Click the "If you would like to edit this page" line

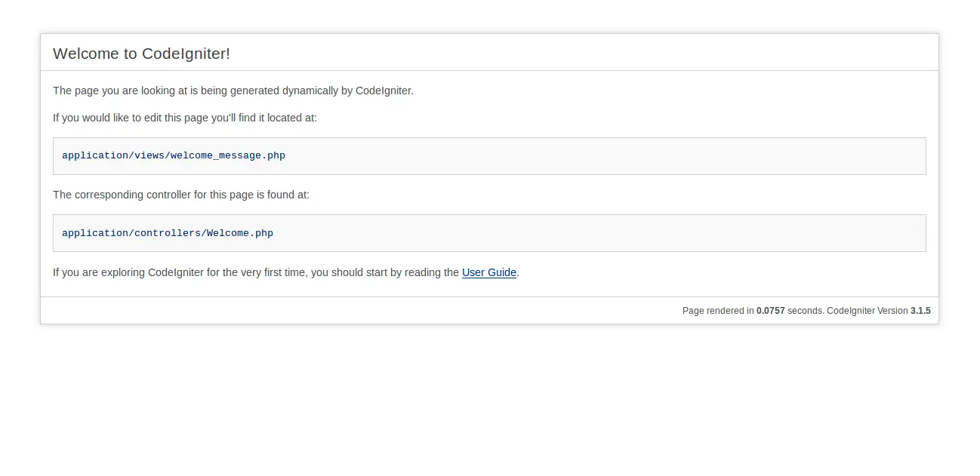click(185, 118)
